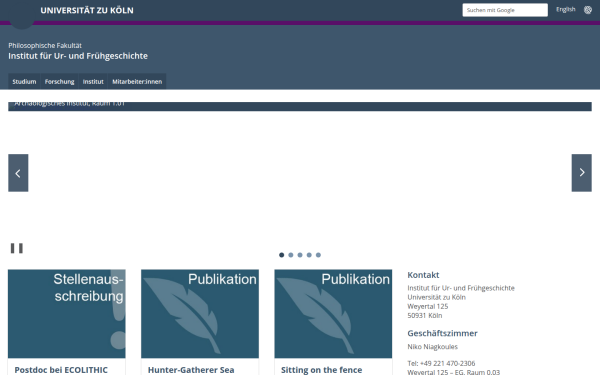Viewport: 600px width, 375px height.
Task: Open the Postdoc bei ECOLITHIC article
Action: click(61, 370)
